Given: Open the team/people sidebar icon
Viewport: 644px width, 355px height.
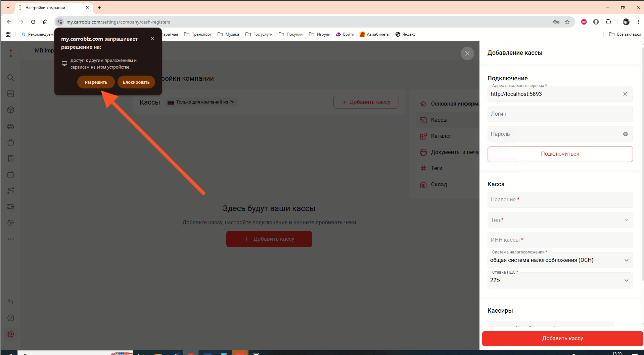Looking at the screenshot, I should pyautogui.click(x=11, y=223).
